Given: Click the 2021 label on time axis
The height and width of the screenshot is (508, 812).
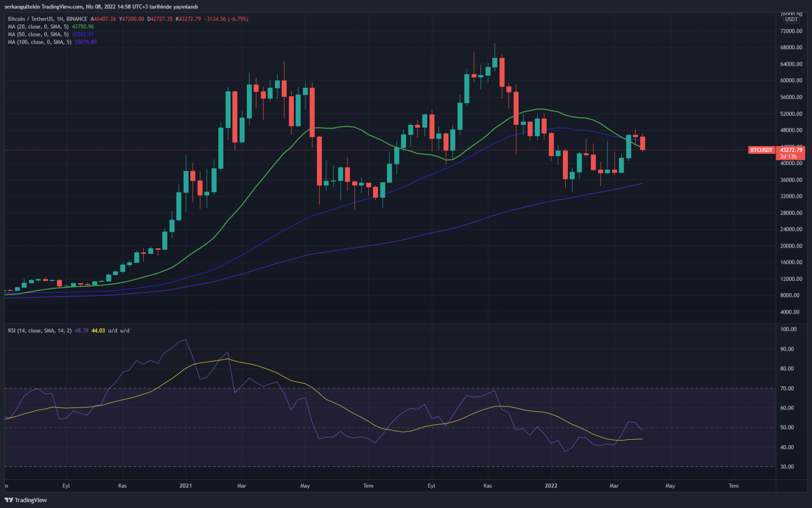Looking at the screenshot, I should click(186, 486).
